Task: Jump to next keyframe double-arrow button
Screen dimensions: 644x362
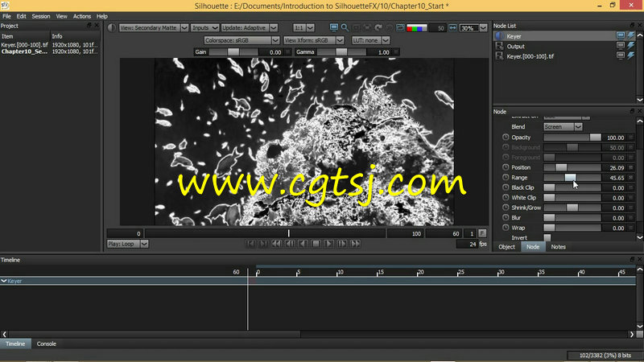Action: tap(355, 244)
